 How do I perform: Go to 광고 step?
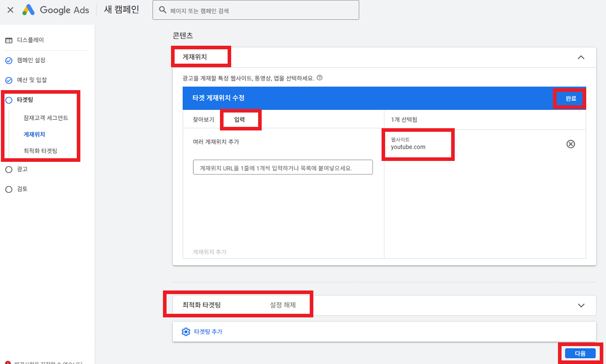point(22,169)
